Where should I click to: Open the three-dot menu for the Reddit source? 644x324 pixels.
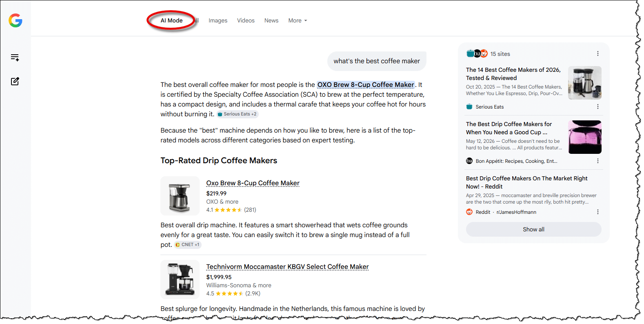(598, 212)
